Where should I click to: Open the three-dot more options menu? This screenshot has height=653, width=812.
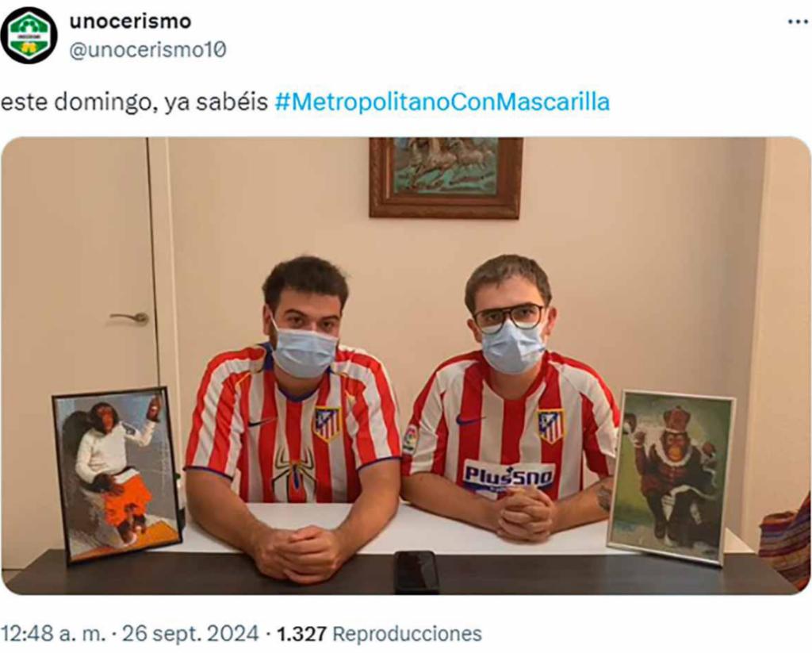[798, 21]
